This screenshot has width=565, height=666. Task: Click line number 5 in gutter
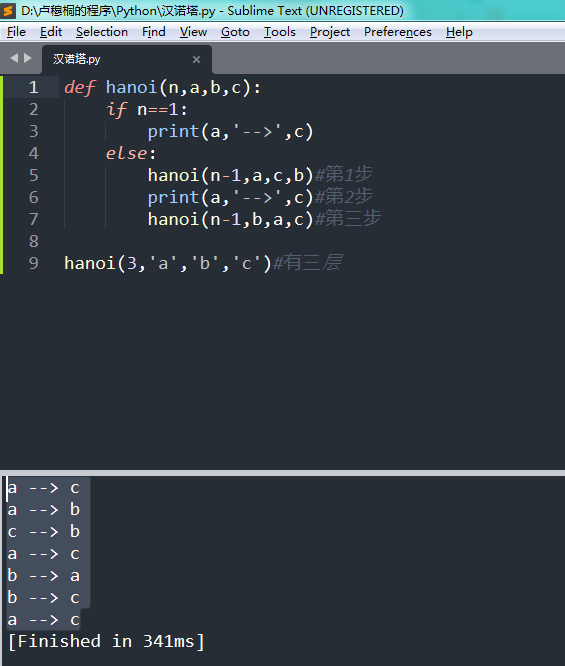coord(34,175)
